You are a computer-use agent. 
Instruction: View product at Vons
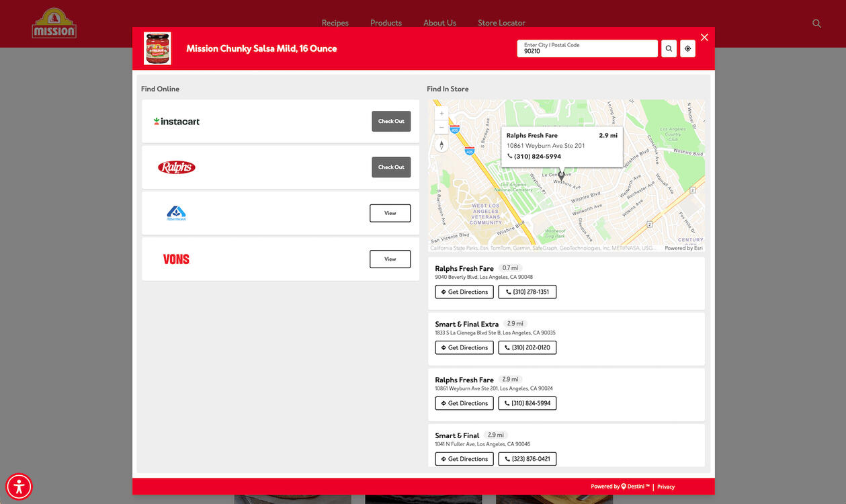click(x=390, y=259)
